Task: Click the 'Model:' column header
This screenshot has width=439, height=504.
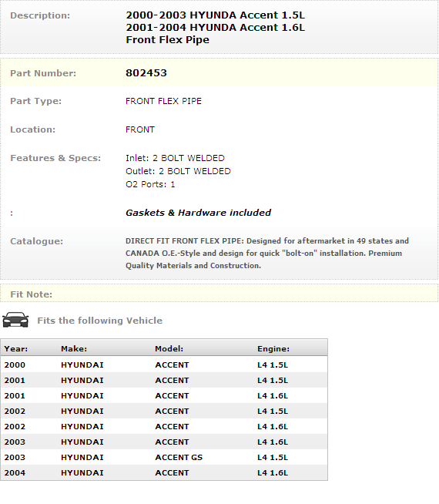Action: point(169,349)
